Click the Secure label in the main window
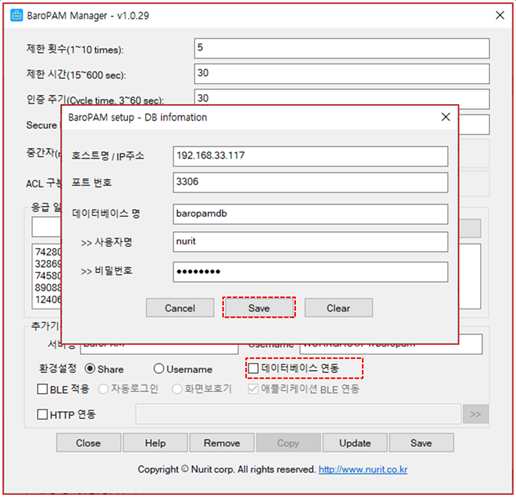The width and height of the screenshot is (516, 498). (42, 125)
